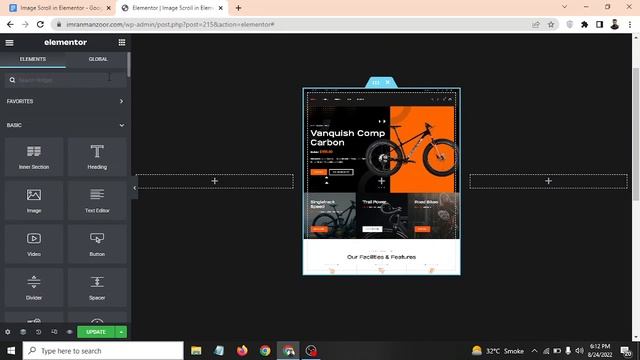Screen dimensions: 640x360
Task: Go back in browser
Action: click(x=10, y=24)
